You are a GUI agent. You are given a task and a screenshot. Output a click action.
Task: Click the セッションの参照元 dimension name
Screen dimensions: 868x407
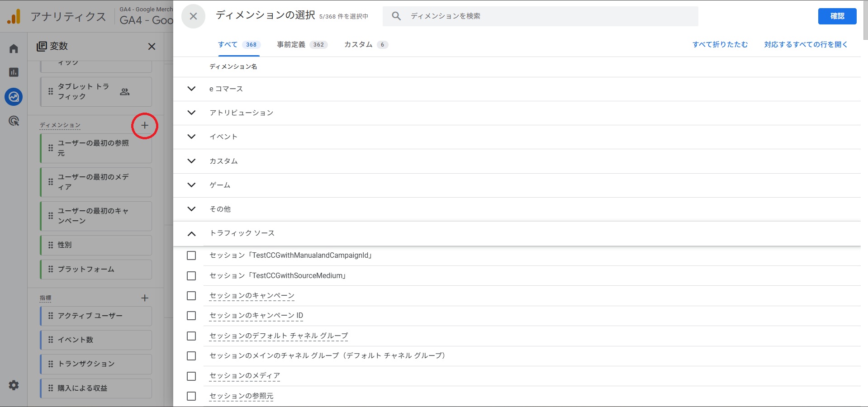pos(241,396)
